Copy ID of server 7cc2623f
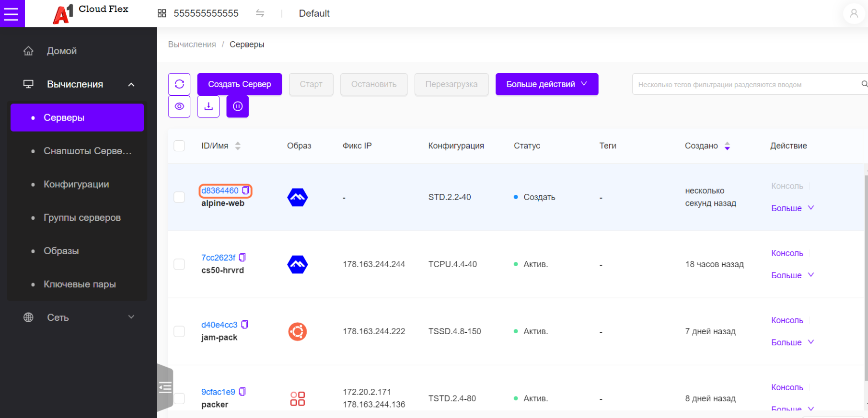Viewport: 868px width, 418px height. click(243, 258)
